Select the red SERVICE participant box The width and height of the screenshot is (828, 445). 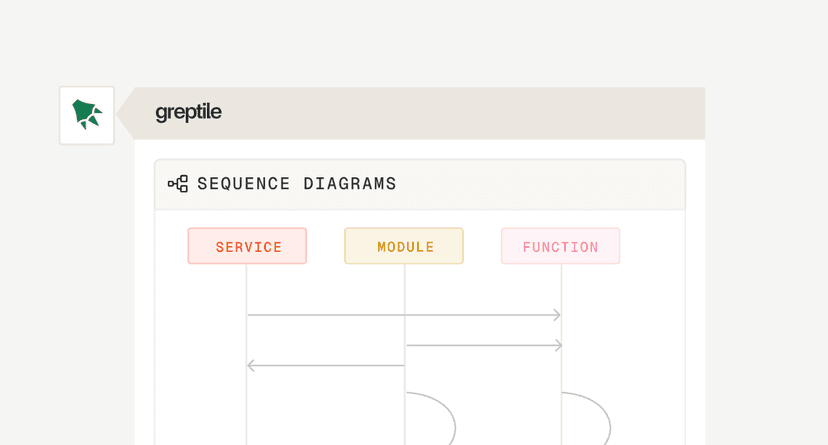tap(247, 246)
